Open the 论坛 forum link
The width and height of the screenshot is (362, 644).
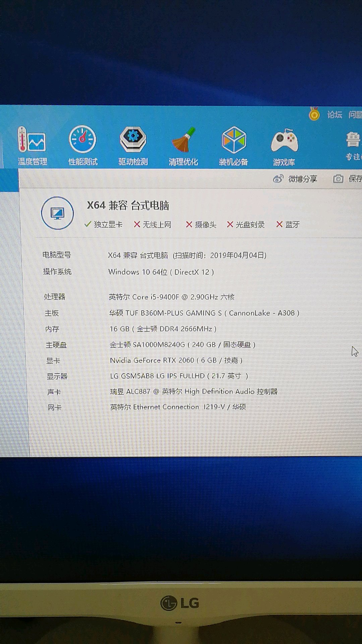pyautogui.click(x=335, y=115)
